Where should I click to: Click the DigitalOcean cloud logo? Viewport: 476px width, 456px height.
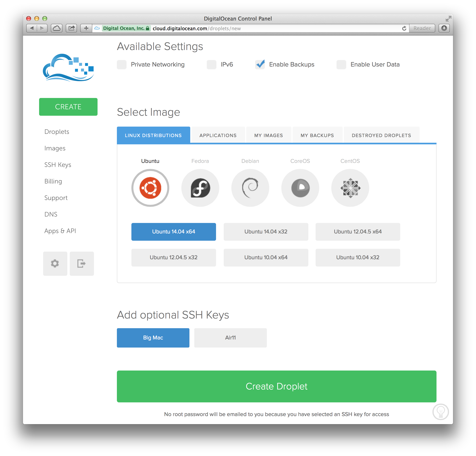click(68, 68)
